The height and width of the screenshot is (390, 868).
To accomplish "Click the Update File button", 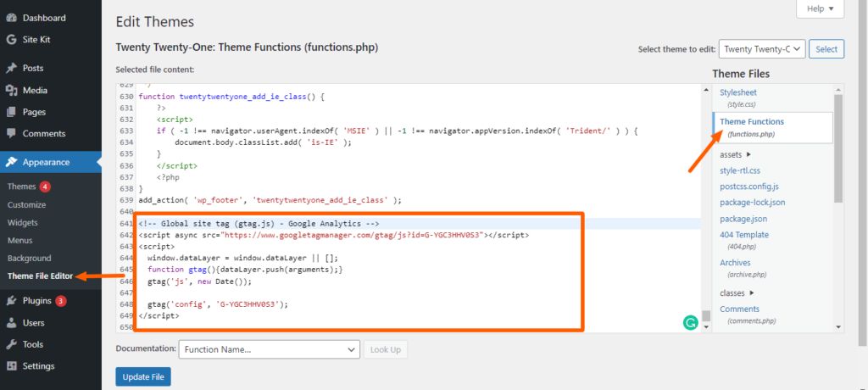I will click(x=143, y=376).
